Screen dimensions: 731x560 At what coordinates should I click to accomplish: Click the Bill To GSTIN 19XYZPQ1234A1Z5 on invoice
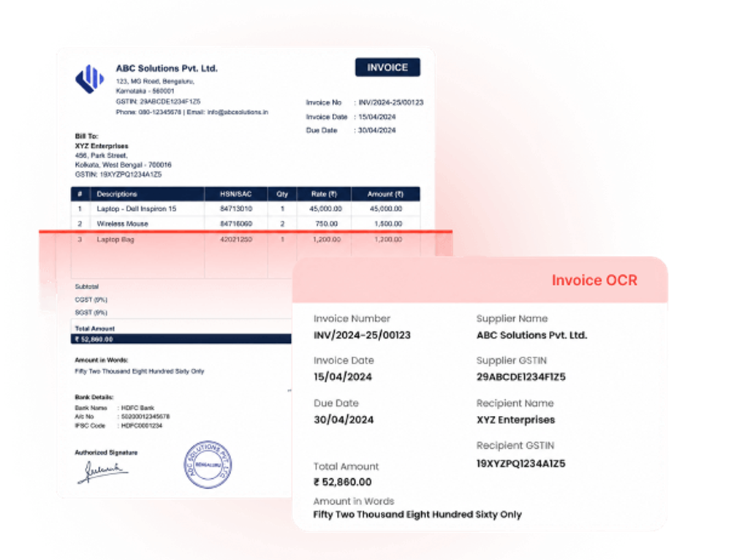coord(118,175)
